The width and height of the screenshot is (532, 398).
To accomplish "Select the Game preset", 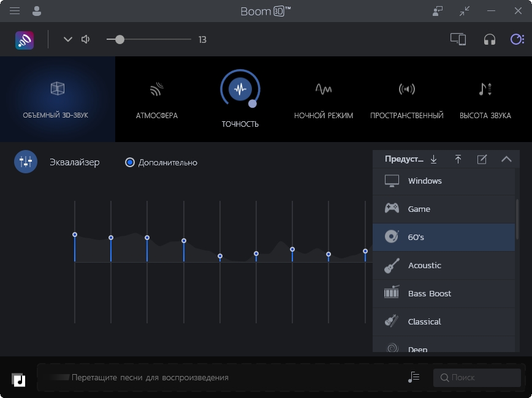I will (444, 209).
